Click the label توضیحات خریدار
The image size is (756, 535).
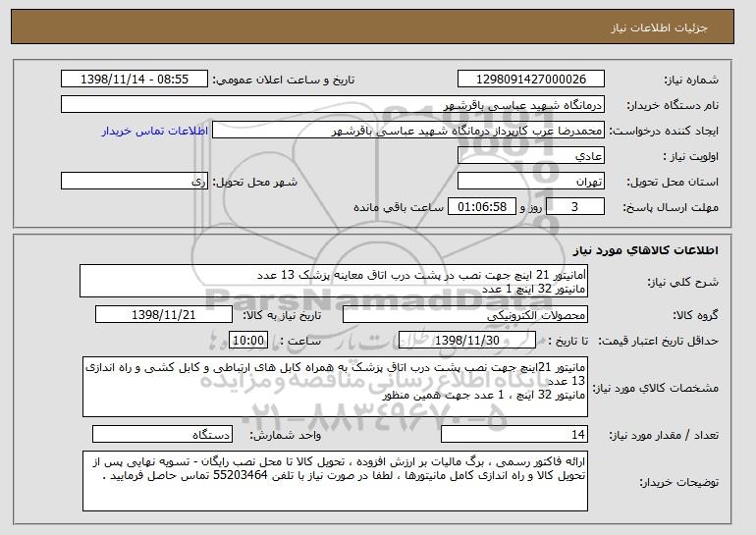[x=678, y=482]
